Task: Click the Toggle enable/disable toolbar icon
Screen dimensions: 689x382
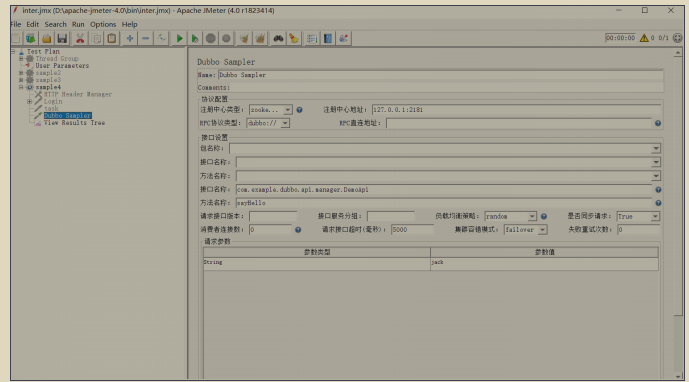Action: pos(161,39)
